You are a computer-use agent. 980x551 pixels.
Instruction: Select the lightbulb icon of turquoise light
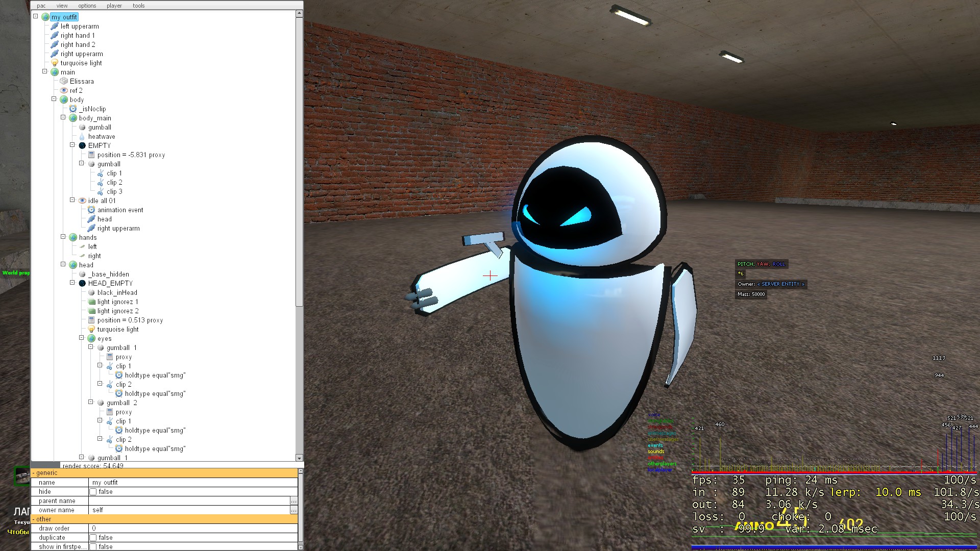pos(55,63)
